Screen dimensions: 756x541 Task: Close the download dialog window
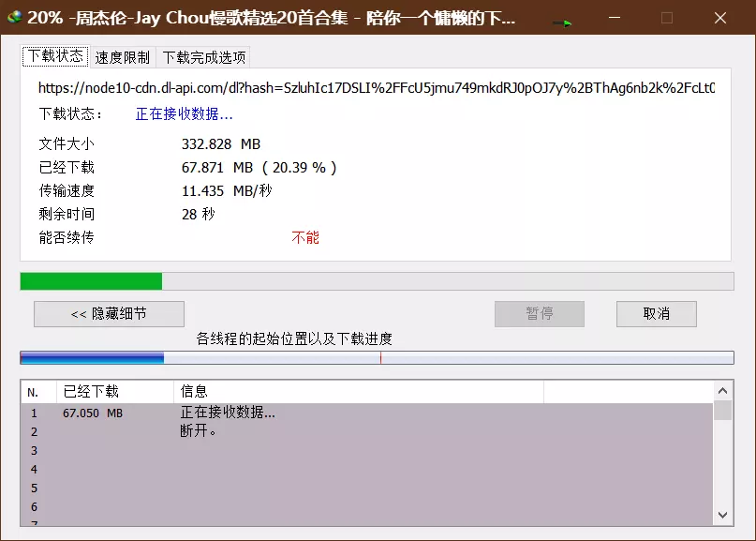tap(719, 18)
